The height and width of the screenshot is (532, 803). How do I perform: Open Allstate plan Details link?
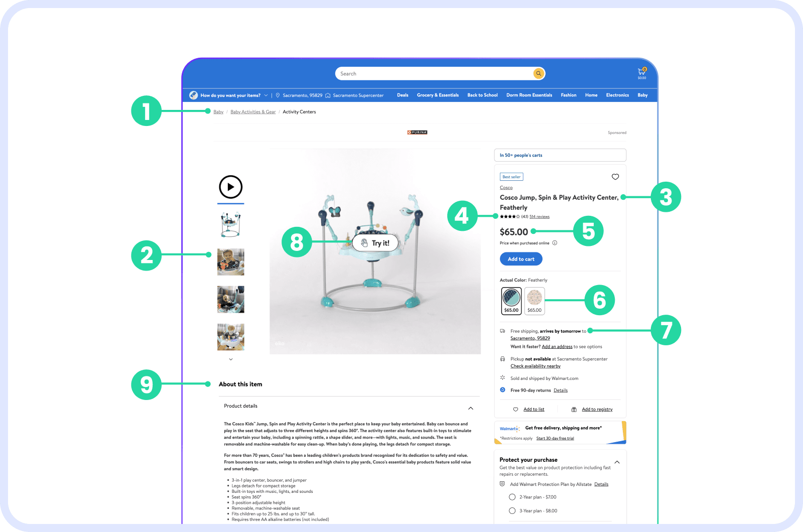[x=601, y=484]
